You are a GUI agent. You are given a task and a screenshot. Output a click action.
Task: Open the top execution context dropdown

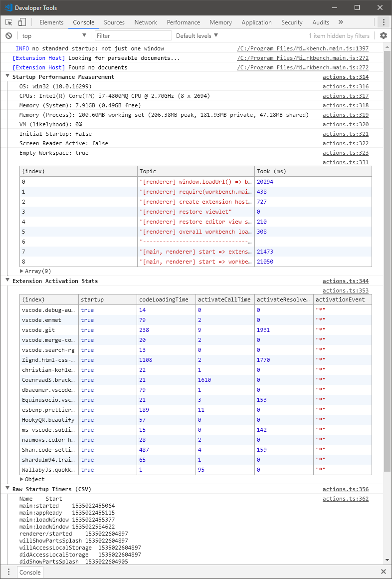click(54, 35)
